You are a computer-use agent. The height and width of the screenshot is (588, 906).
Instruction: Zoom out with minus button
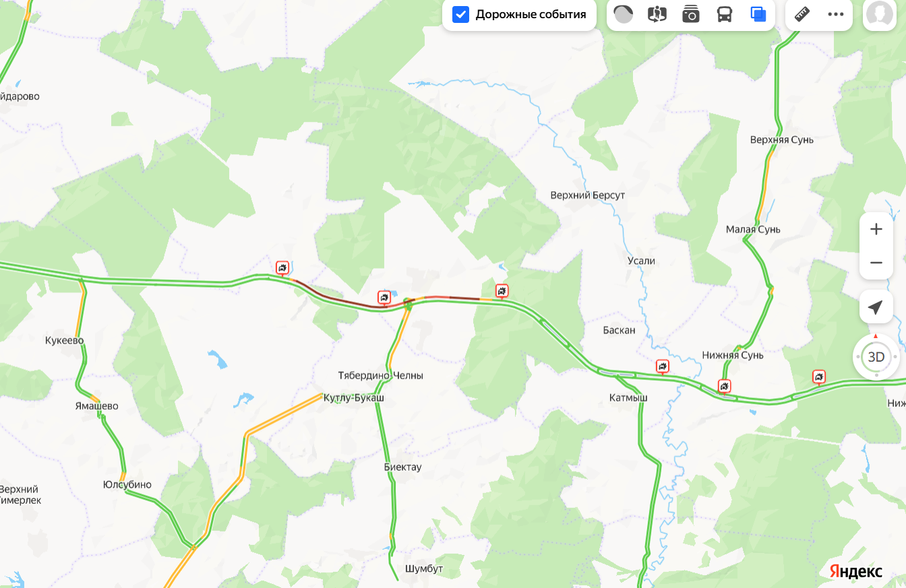876,263
